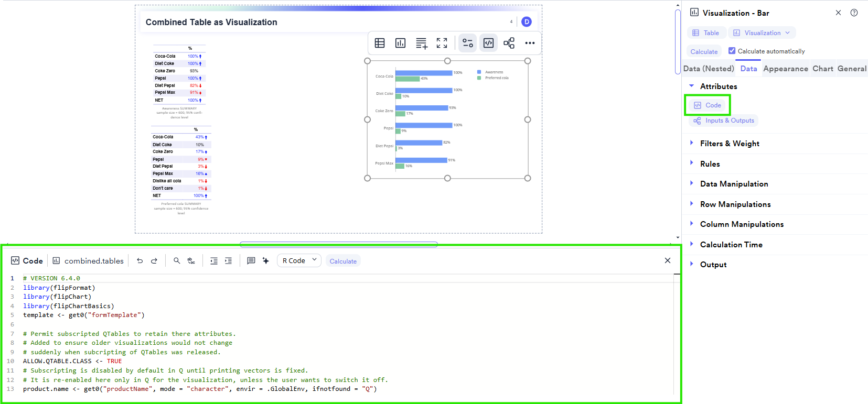This screenshot has height=404, width=868.
Task: Switch to the Appearance tab
Action: pos(786,69)
